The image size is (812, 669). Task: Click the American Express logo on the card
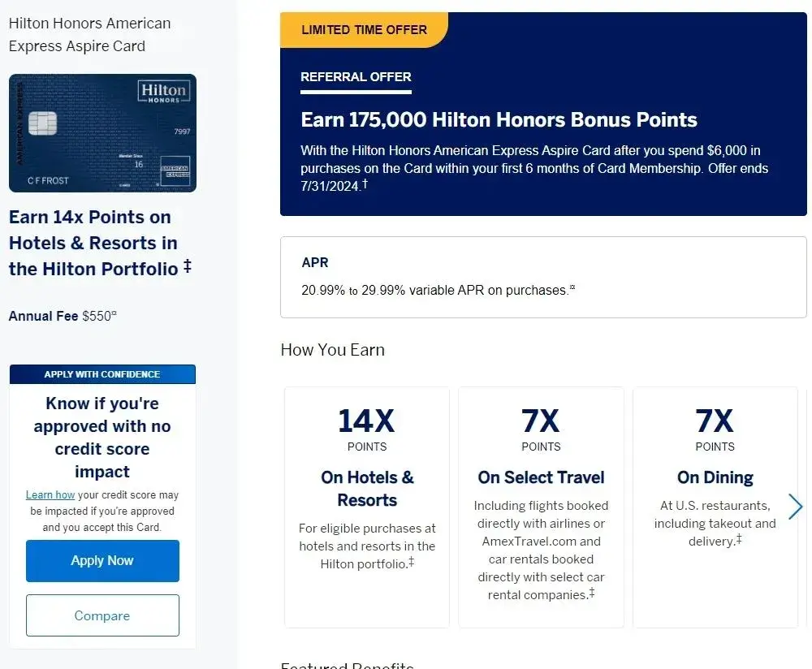[x=174, y=168]
